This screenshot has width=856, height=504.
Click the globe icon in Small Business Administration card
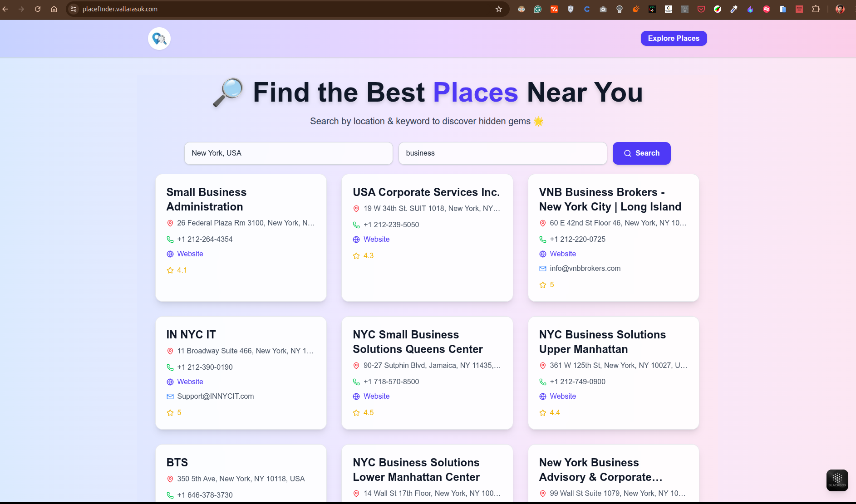click(170, 254)
